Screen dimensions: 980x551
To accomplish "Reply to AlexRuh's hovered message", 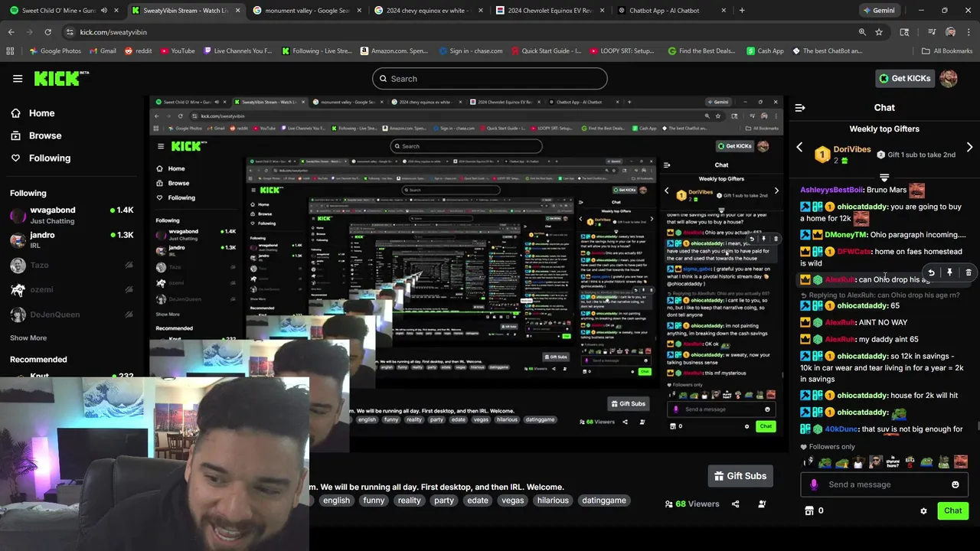I will [931, 272].
